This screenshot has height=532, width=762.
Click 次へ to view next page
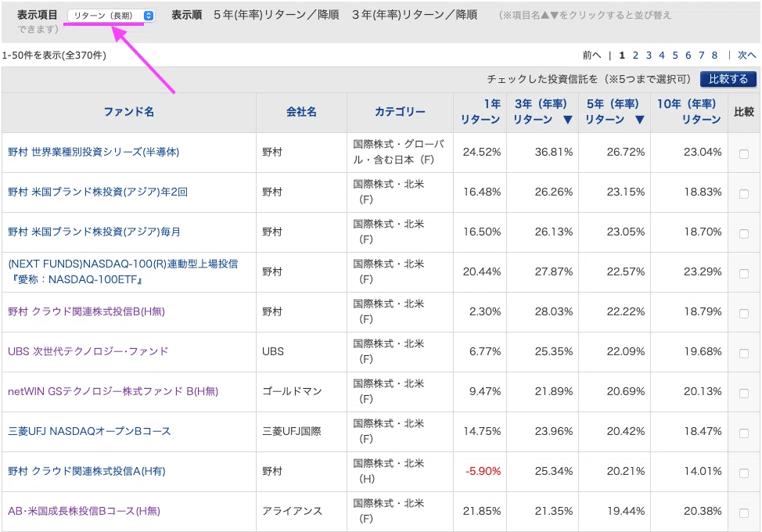click(746, 56)
